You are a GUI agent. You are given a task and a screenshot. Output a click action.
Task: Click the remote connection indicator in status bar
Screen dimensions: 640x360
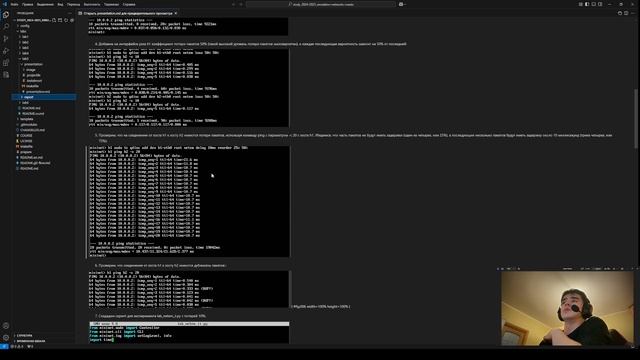[4, 346]
